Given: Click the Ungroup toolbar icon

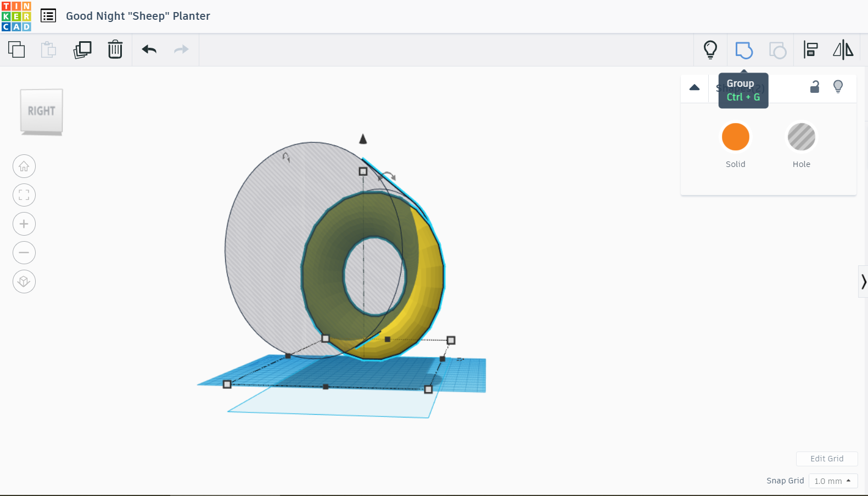Looking at the screenshot, I should coord(777,50).
